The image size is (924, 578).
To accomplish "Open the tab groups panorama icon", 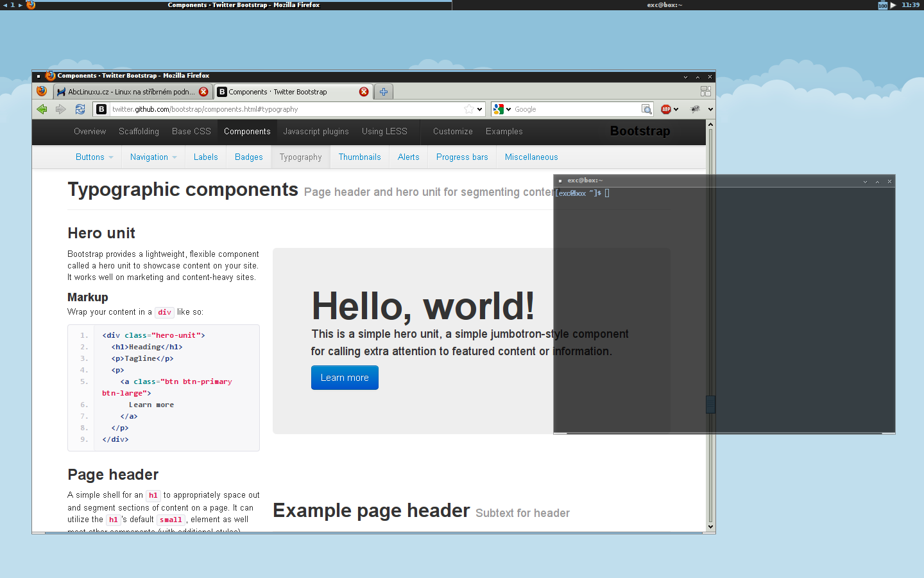I will click(706, 91).
